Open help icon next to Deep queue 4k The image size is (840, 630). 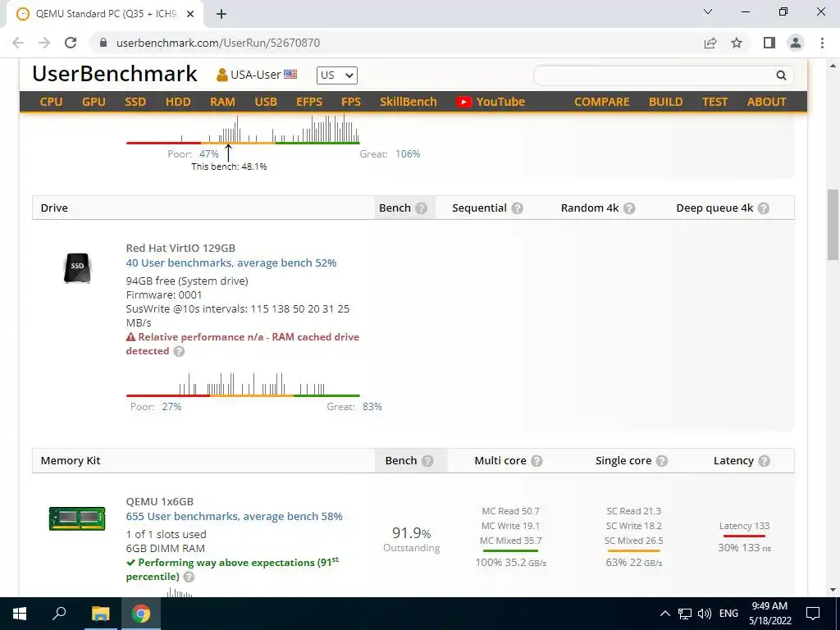[x=764, y=208]
